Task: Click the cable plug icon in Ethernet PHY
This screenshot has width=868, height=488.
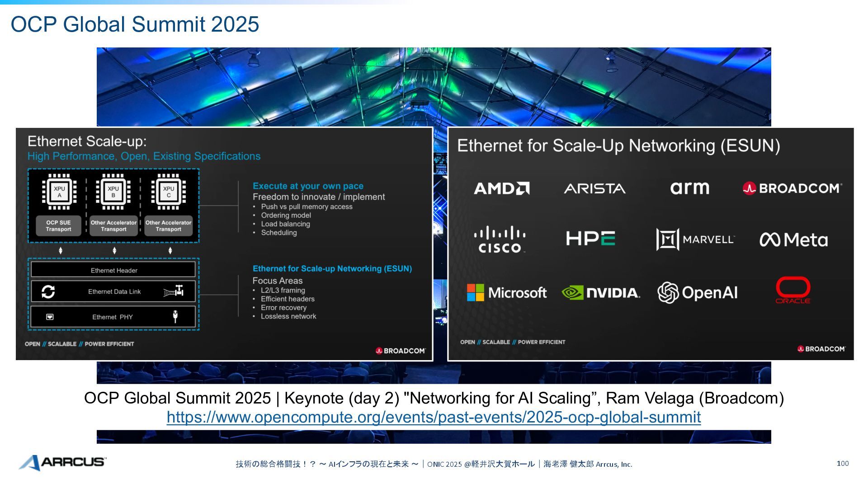Action: [175, 316]
